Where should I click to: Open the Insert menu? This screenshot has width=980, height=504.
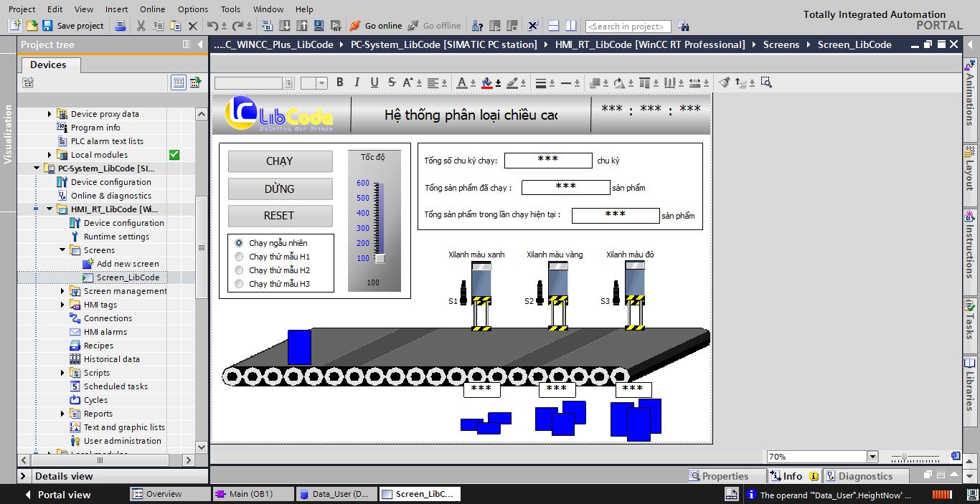click(x=116, y=9)
